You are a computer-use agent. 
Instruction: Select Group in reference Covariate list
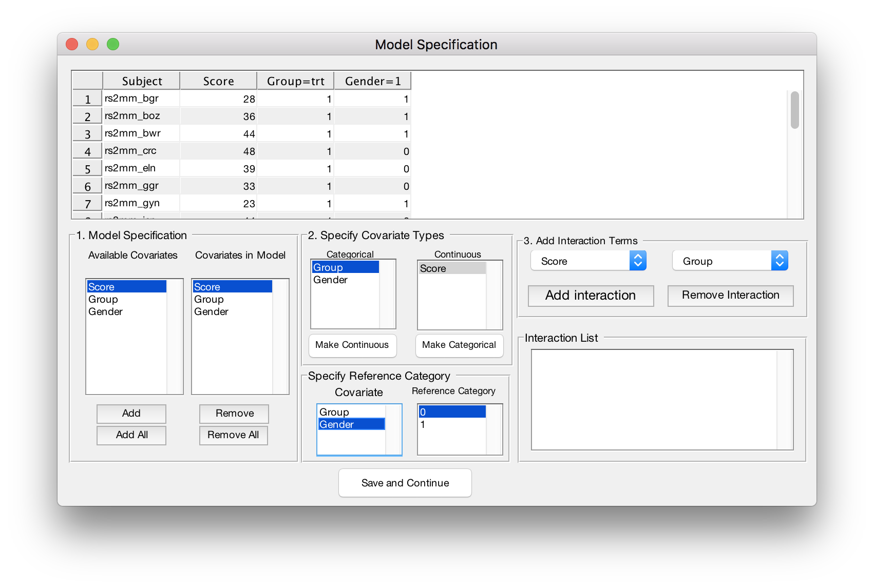coord(334,413)
